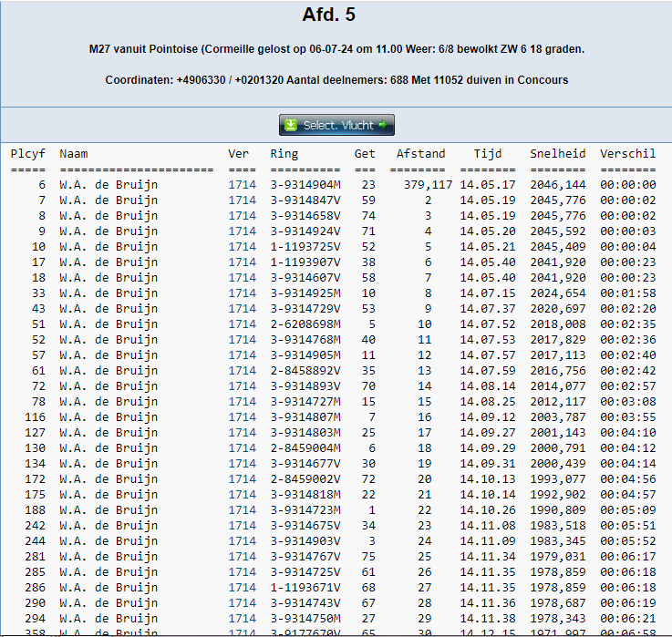
Task: Open club link 1714 in row for ring 3-9314847V
Action: [x=243, y=200]
